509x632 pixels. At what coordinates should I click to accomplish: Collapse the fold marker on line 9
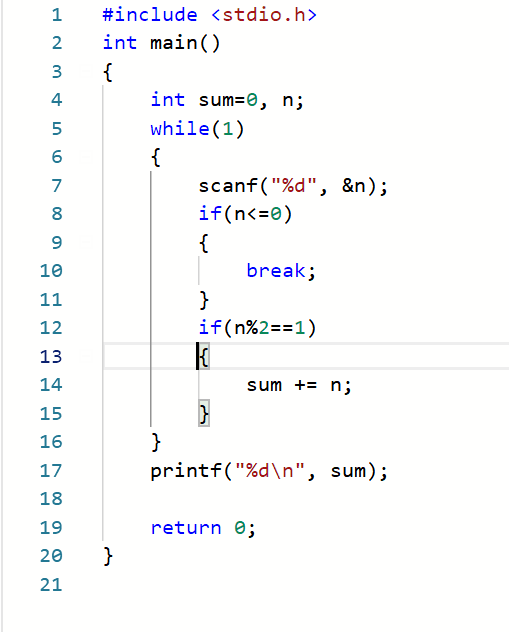point(86,243)
